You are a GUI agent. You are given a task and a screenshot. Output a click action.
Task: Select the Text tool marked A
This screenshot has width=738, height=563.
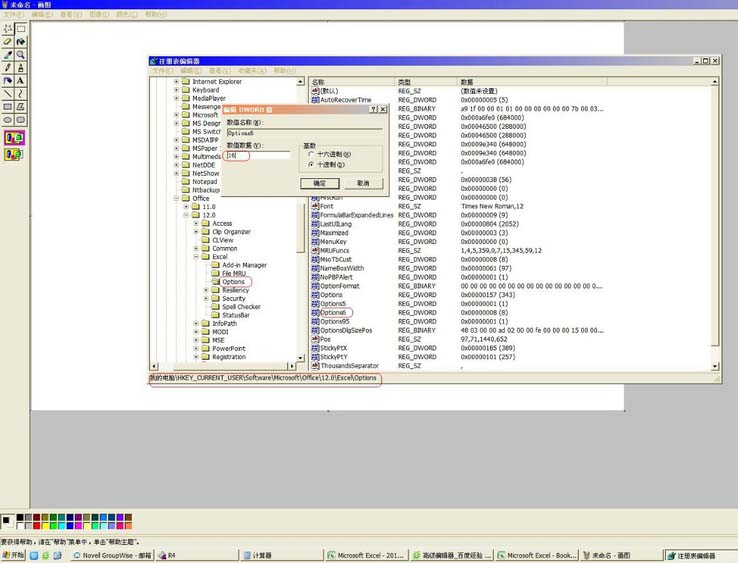coord(21,81)
